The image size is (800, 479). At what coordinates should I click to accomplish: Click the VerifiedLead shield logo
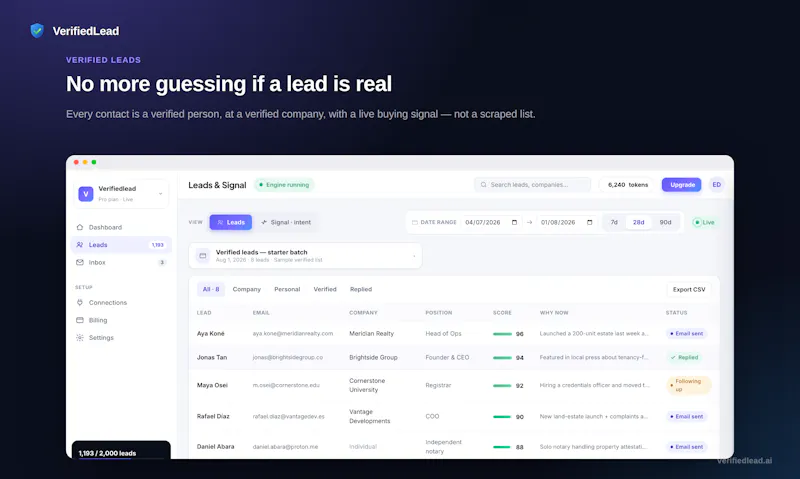coord(37,31)
